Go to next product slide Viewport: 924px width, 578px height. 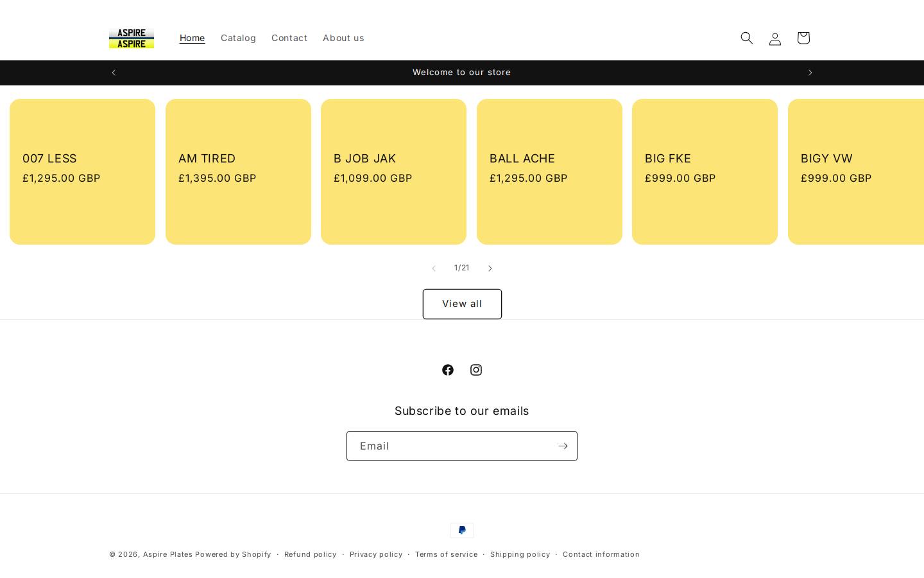[490, 268]
